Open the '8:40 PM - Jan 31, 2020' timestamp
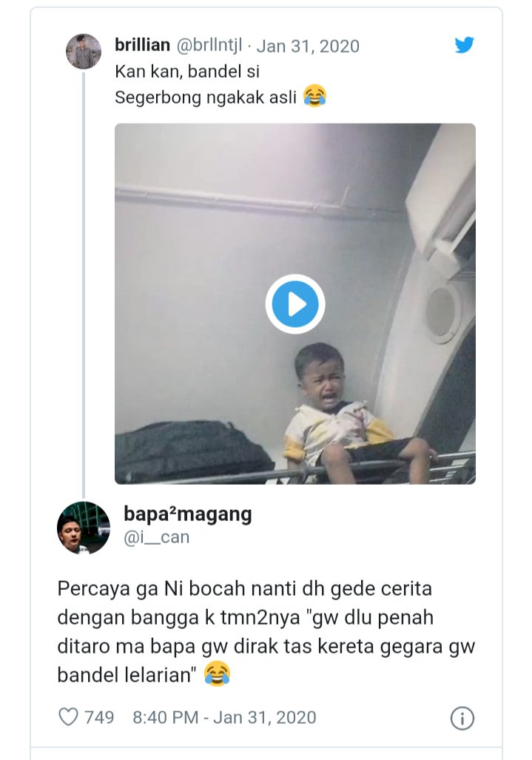 [224, 716]
